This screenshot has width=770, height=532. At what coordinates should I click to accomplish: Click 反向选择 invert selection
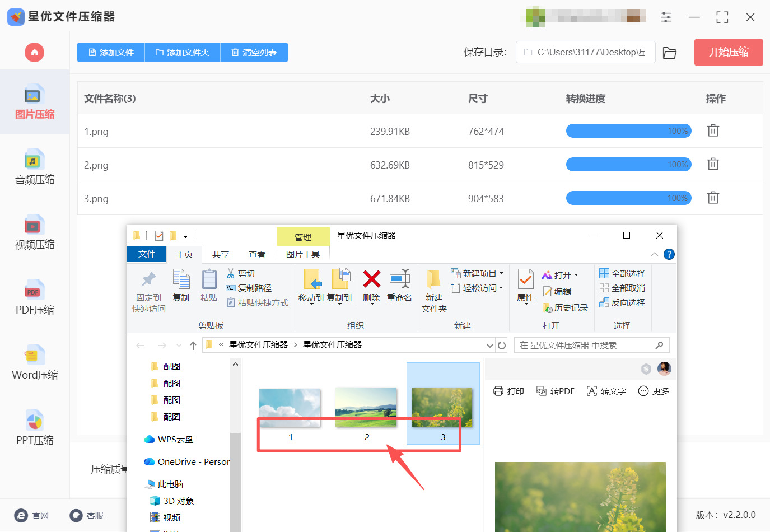(x=622, y=302)
